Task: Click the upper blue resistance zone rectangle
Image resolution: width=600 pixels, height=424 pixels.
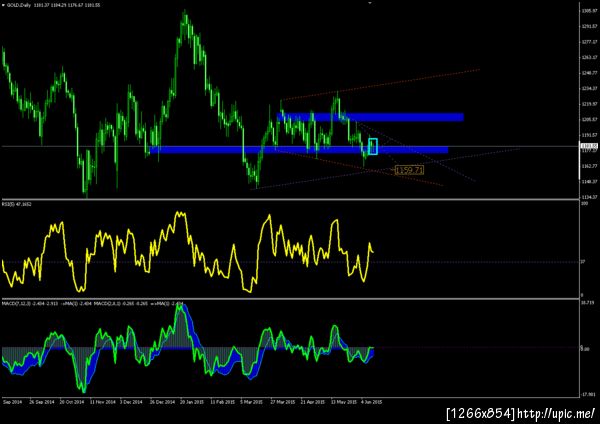Action: click(x=370, y=117)
